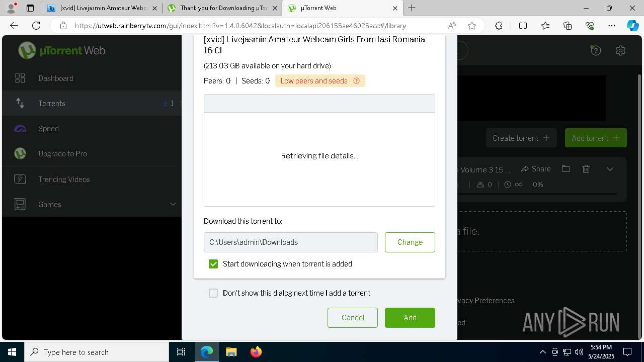Click the Change download location button
The width and height of the screenshot is (644, 362).
410,242
